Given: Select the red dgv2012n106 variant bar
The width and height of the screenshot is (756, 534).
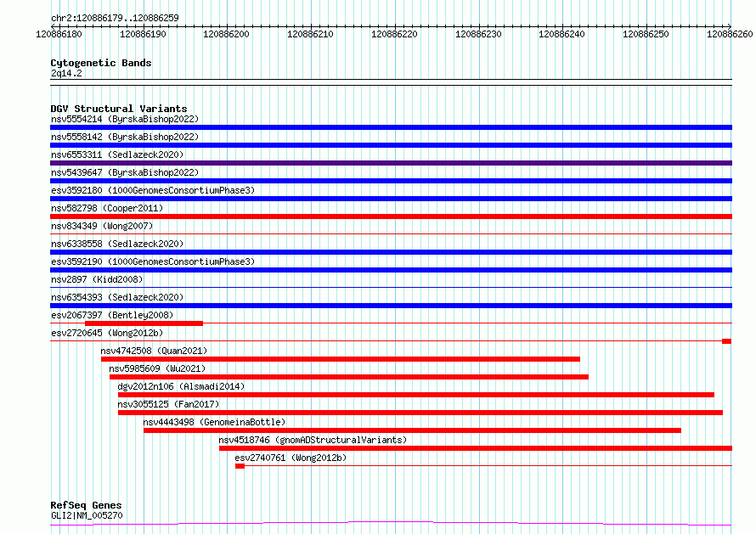Looking at the screenshot, I should 416,395.
